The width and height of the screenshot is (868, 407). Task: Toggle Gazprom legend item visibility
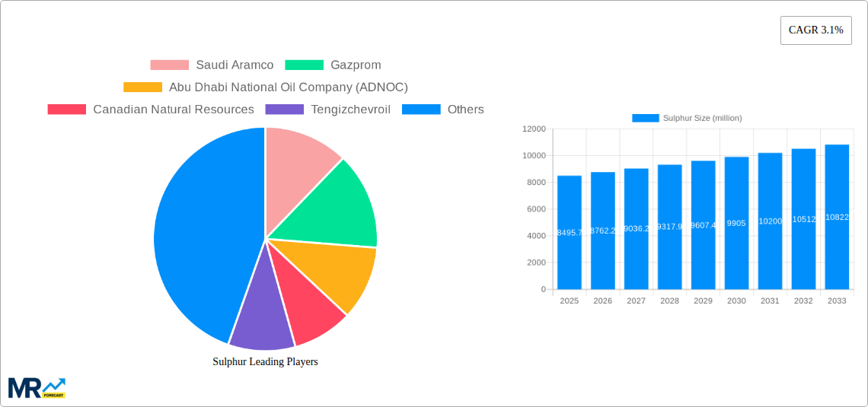tap(333, 65)
